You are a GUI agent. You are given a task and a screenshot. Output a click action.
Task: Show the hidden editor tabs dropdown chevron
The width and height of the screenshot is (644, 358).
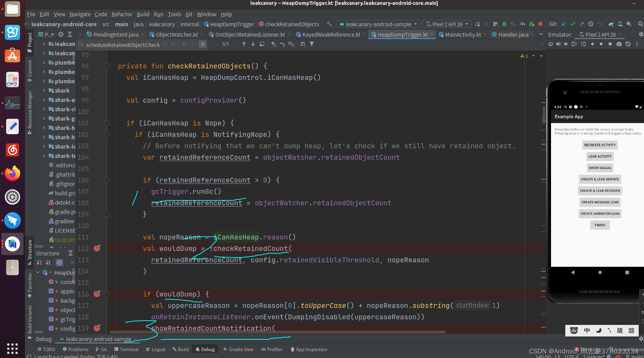coord(541,34)
